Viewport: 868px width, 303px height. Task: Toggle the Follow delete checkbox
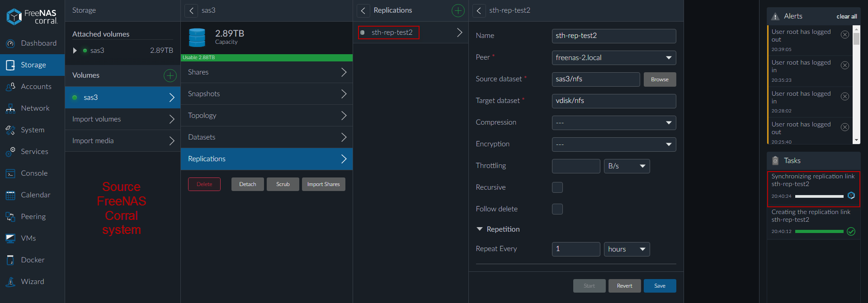[557, 209]
